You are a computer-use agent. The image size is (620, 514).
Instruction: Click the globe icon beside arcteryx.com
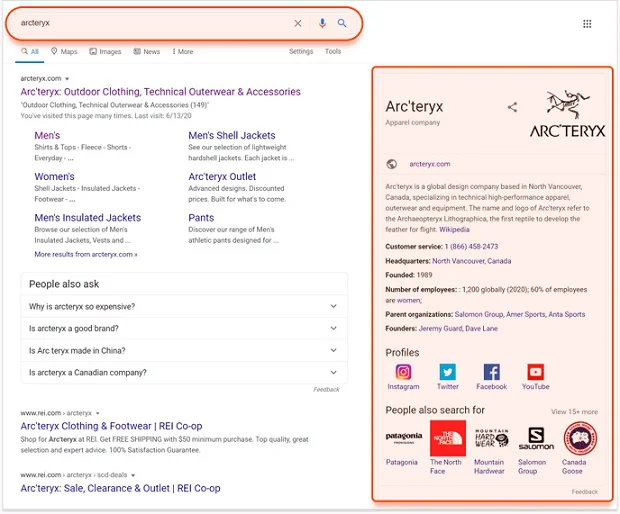[x=391, y=164]
